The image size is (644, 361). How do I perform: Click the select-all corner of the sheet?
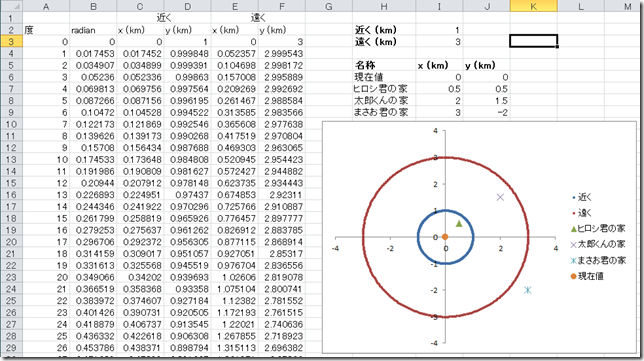click(11, 6)
